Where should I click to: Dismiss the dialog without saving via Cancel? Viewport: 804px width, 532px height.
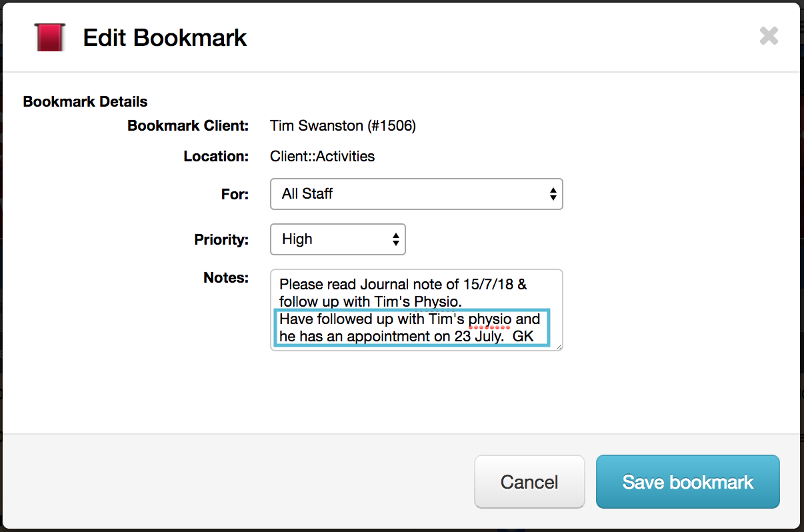point(529,481)
